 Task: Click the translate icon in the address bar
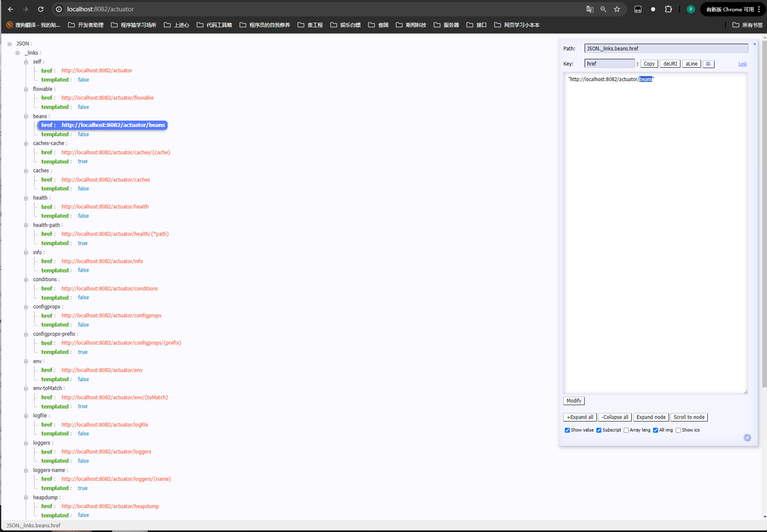click(590, 9)
